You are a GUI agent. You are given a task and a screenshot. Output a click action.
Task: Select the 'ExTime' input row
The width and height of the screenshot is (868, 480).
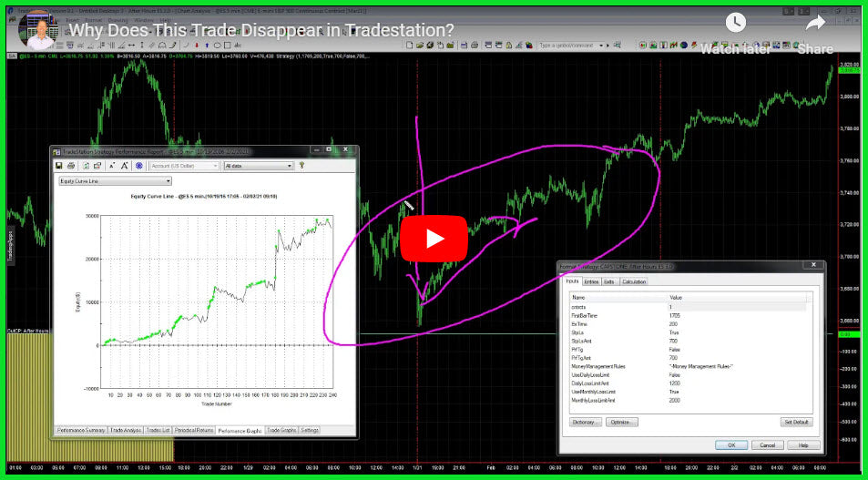click(688, 324)
